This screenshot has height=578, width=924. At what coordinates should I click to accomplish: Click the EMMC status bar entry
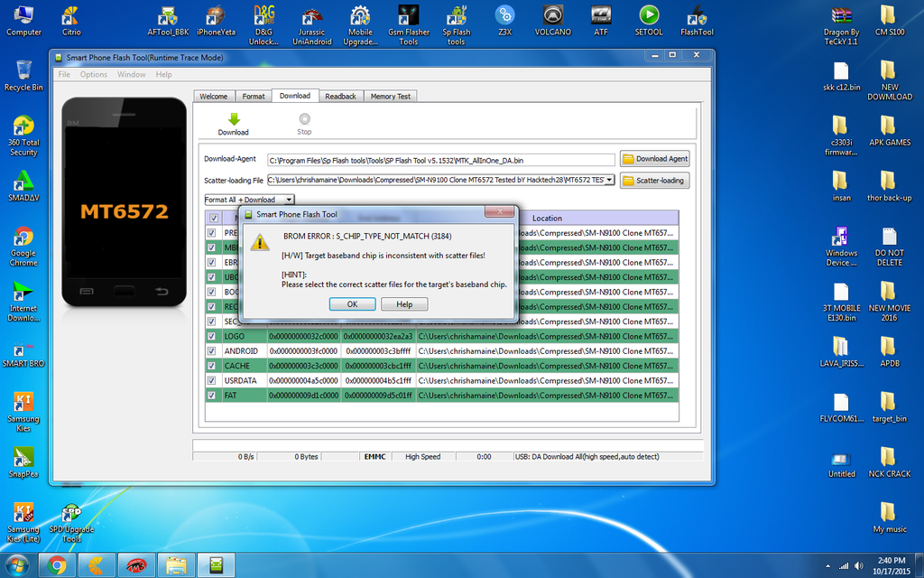tap(374, 456)
